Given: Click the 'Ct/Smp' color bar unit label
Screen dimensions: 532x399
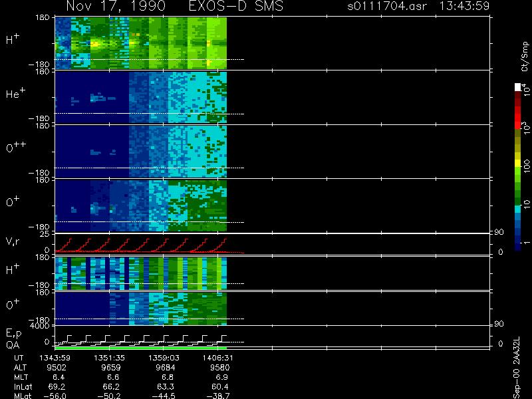Looking at the screenshot, I should point(525,57).
